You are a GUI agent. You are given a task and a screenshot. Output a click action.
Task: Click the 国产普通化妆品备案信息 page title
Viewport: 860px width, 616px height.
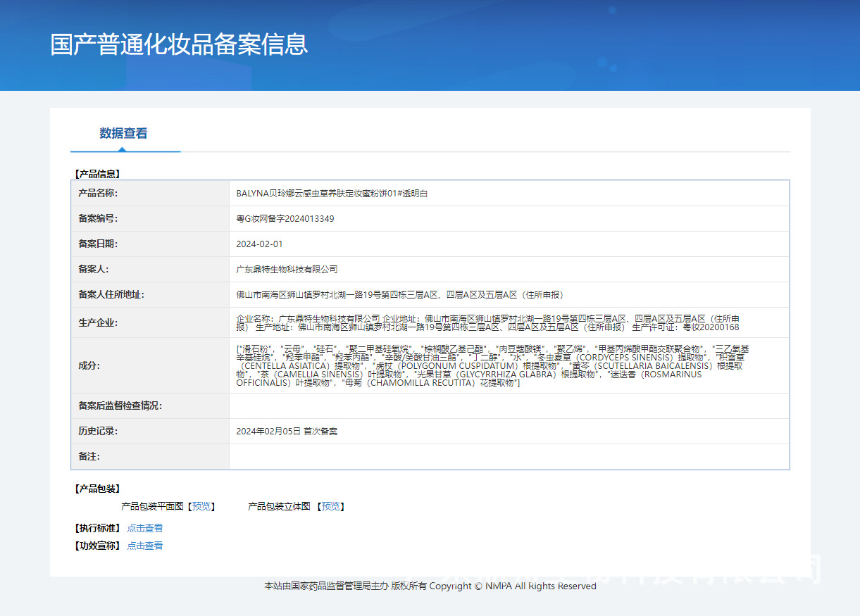[179, 44]
